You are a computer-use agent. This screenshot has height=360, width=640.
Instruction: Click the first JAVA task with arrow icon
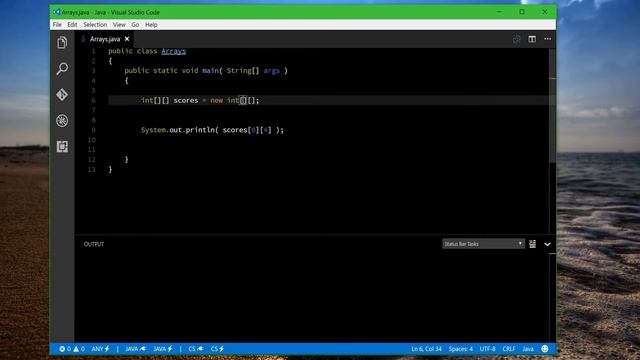click(x=135, y=349)
